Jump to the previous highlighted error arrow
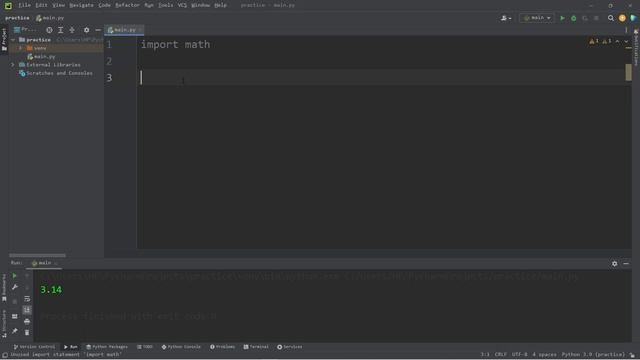The width and height of the screenshot is (640, 360). (617, 41)
